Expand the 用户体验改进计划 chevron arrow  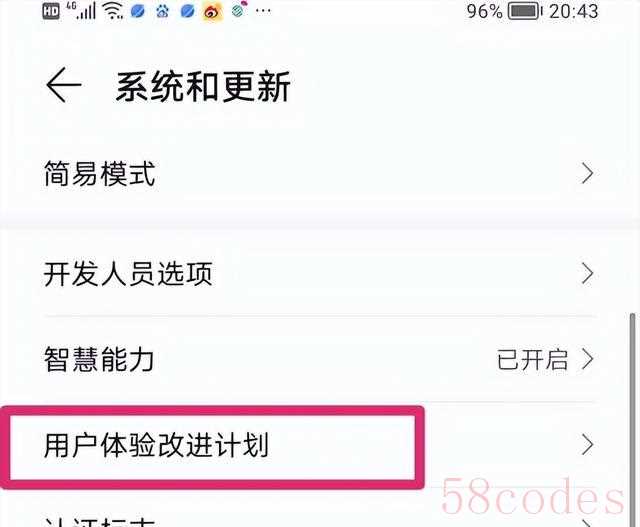tap(587, 445)
